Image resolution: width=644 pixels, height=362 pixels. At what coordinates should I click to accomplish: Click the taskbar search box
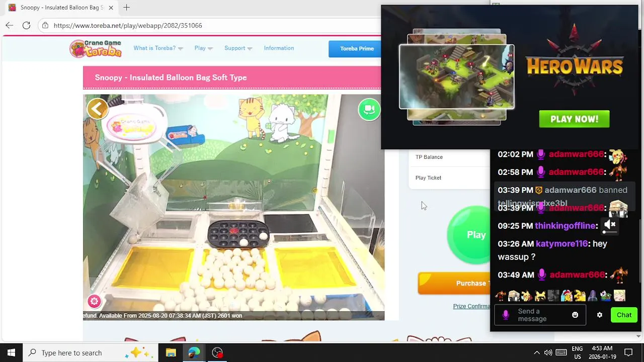click(x=91, y=352)
